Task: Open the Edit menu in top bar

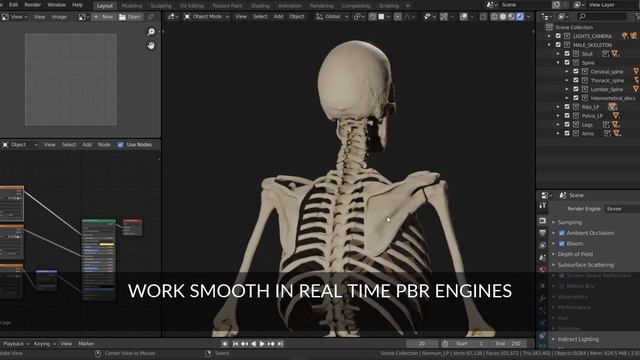Action: 13,5
